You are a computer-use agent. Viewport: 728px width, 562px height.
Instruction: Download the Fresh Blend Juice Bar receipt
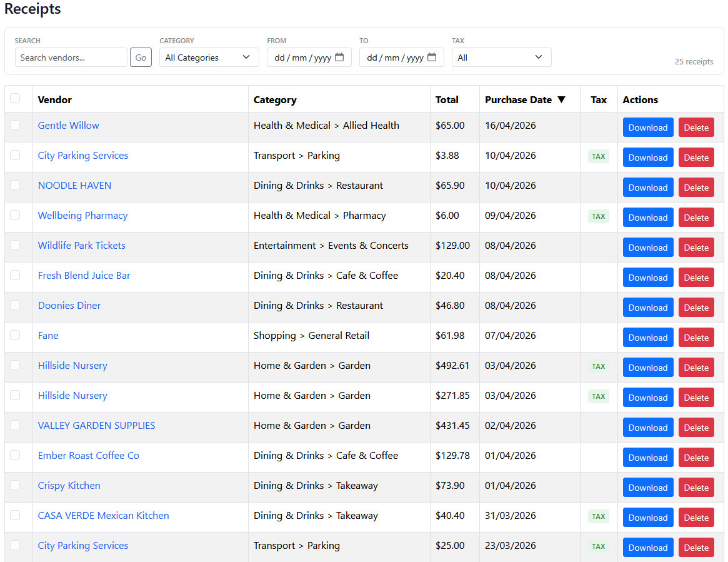[x=648, y=277]
